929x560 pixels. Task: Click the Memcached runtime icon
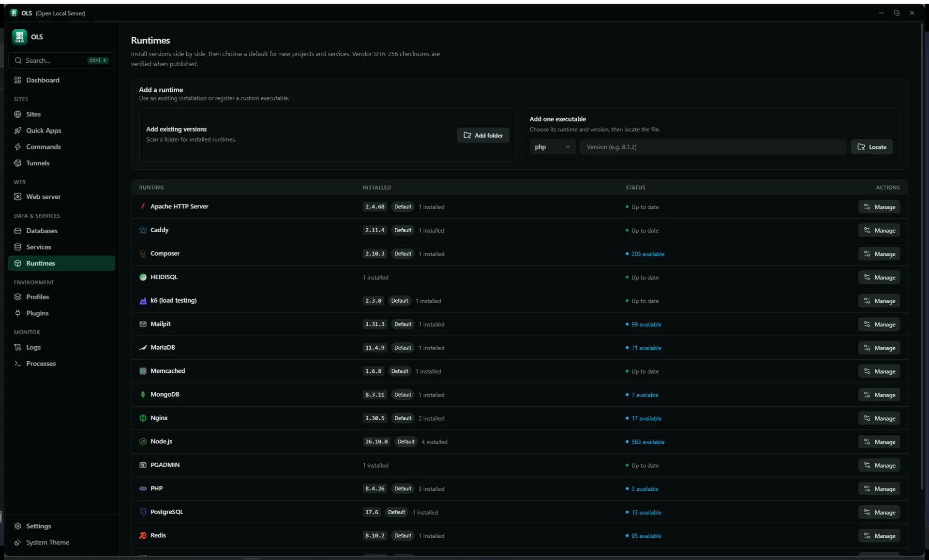(x=143, y=371)
